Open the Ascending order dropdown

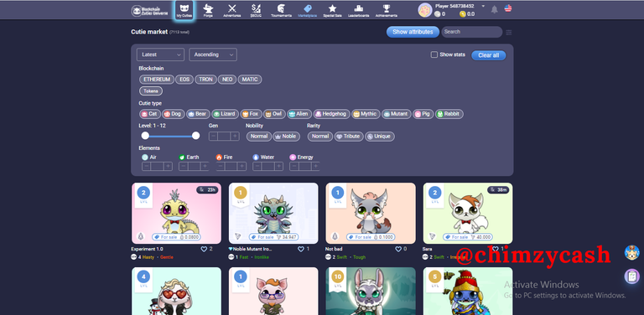[x=213, y=54]
